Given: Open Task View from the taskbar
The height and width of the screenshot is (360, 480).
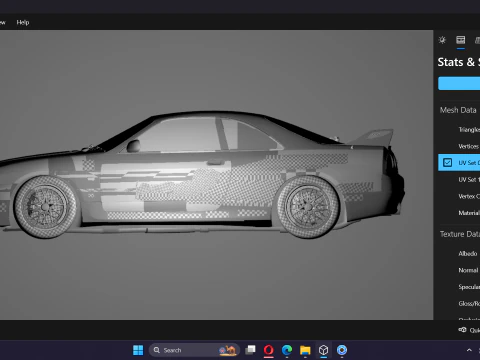Looking at the screenshot, I should pyautogui.click(x=250, y=350).
